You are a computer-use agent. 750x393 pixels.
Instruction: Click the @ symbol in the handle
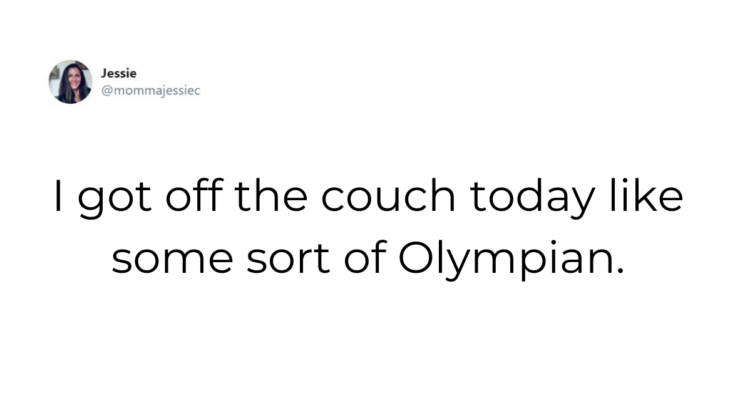click(107, 91)
